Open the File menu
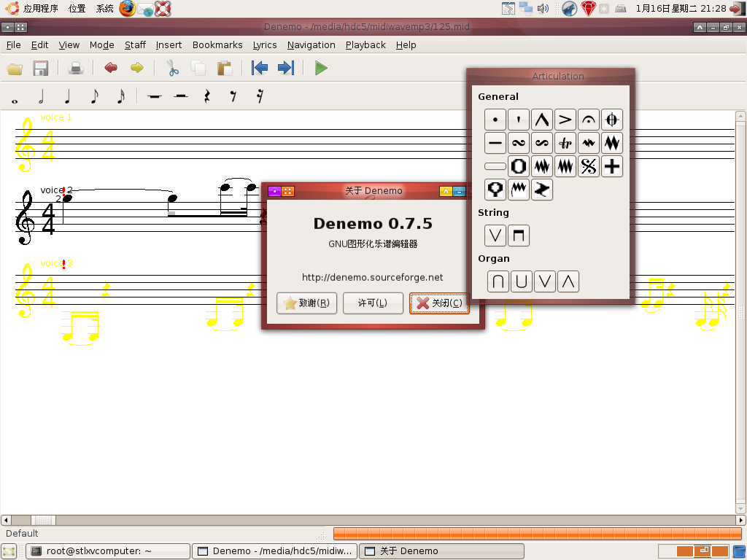The height and width of the screenshot is (560, 747). point(13,44)
